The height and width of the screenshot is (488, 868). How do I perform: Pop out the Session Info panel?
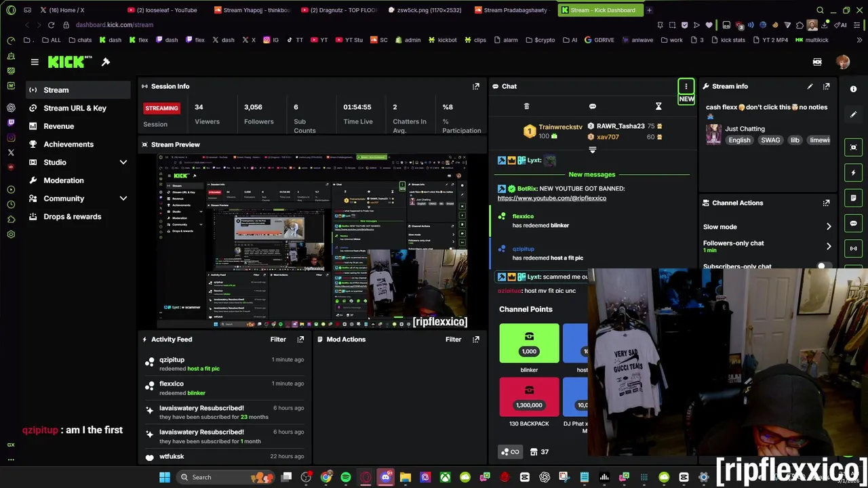click(x=476, y=86)
